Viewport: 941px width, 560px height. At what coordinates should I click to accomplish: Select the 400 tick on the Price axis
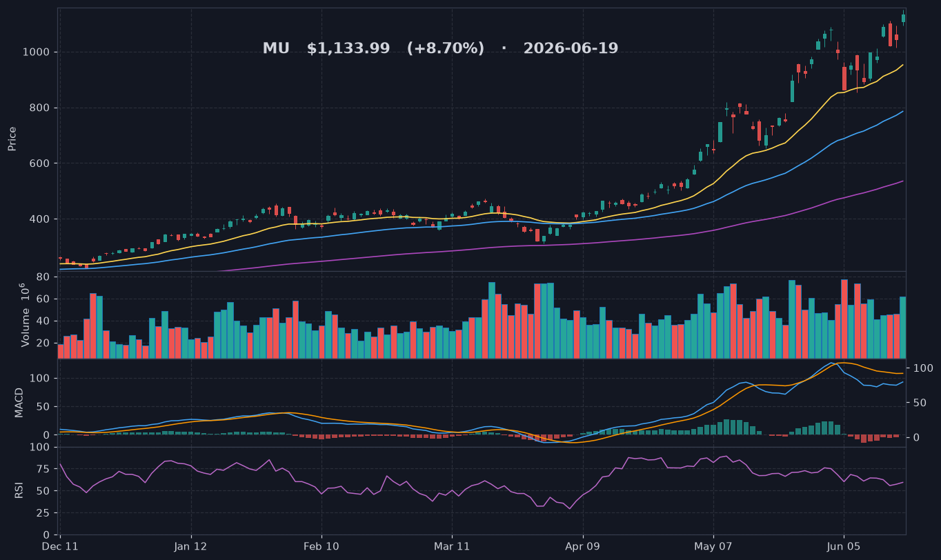[39, 219]
